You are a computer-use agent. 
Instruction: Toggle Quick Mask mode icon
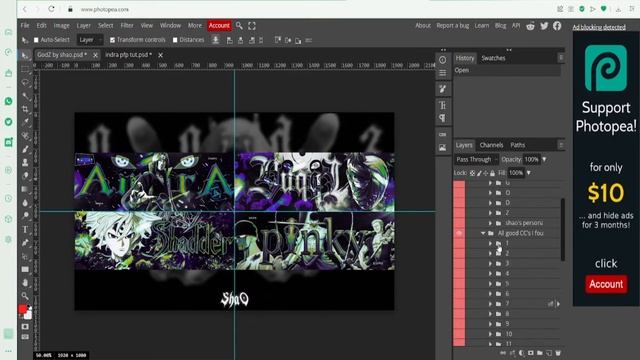point(25,327)
